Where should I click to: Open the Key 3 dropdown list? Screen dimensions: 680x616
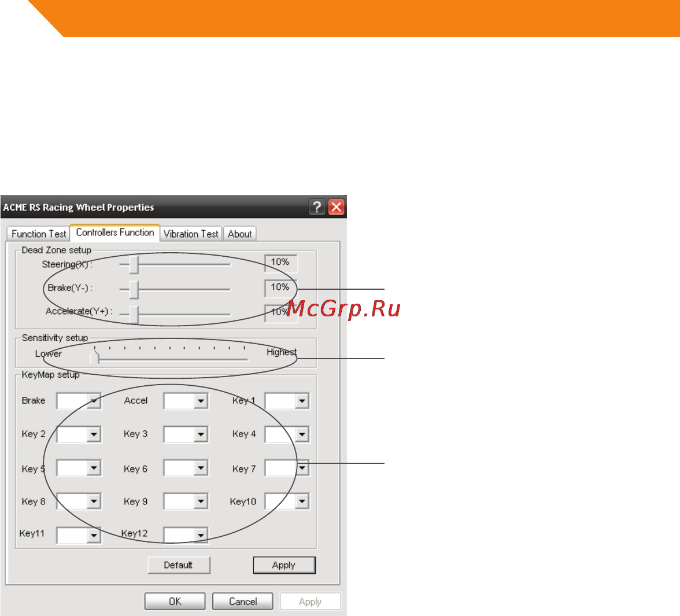coord(200,434)
